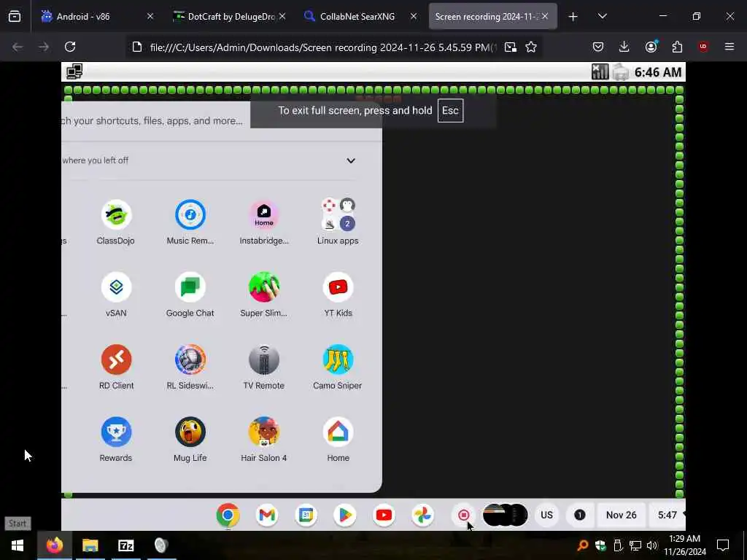Open the Google Home app

pos(338,432)
